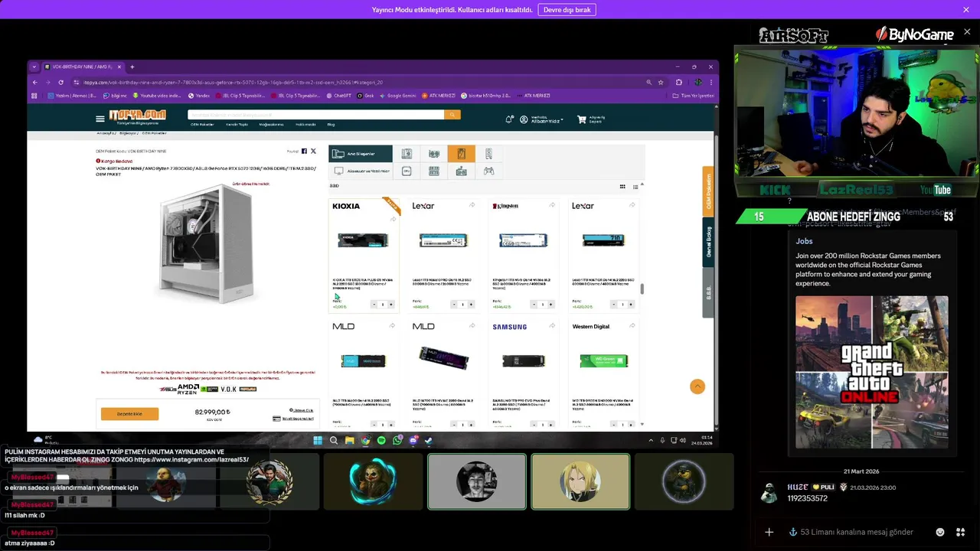Select the PC case component icon
The width and height of the screenshot is (980, 551).
coord(488,154)
